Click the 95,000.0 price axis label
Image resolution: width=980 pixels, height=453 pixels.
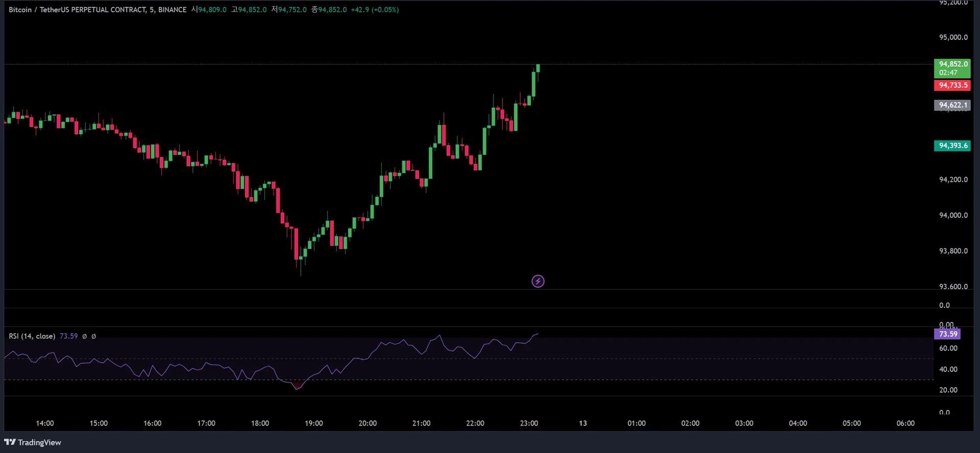(953, 37)
